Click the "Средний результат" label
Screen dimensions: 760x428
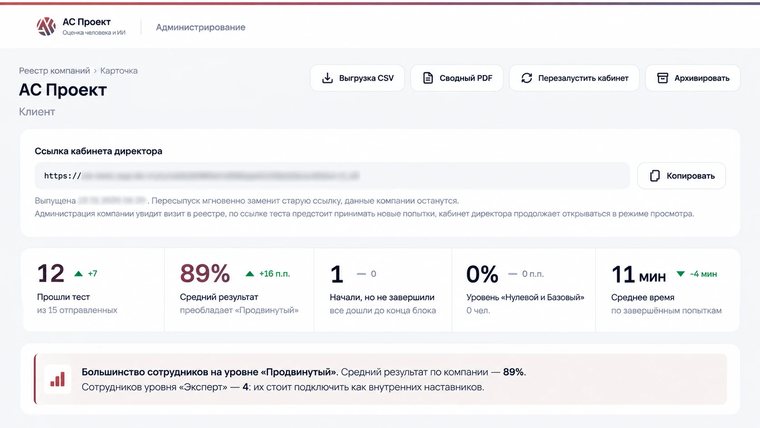coord(219,297)
